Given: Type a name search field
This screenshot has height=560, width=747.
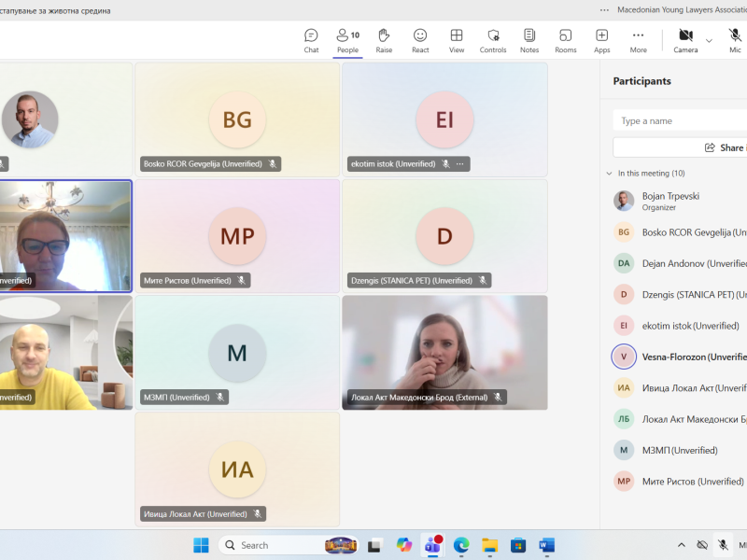Looking at the screenshot, I should click(x=682, y=120).
